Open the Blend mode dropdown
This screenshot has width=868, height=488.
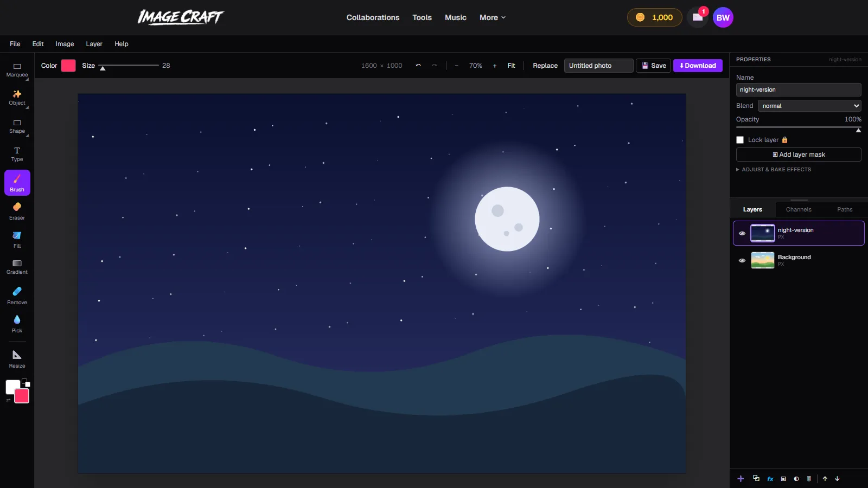pos(809,106)
